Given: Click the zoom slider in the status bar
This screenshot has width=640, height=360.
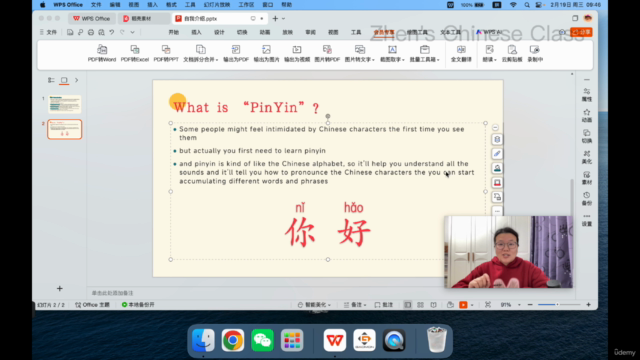Looking at the screenshot, I should (559, 305).
